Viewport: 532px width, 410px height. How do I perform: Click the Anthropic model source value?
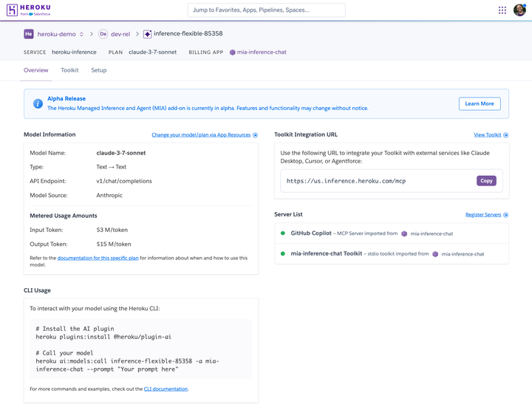(109, 195)
